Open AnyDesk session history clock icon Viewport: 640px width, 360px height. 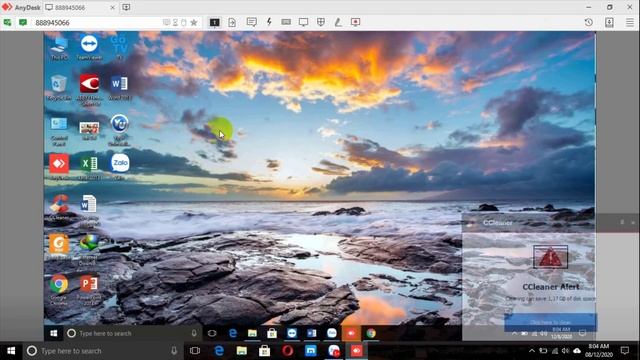pos(589,22)
